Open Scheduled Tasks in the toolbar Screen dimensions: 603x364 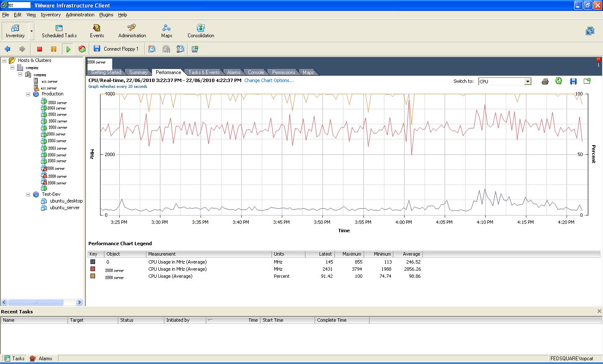[59, 31]
